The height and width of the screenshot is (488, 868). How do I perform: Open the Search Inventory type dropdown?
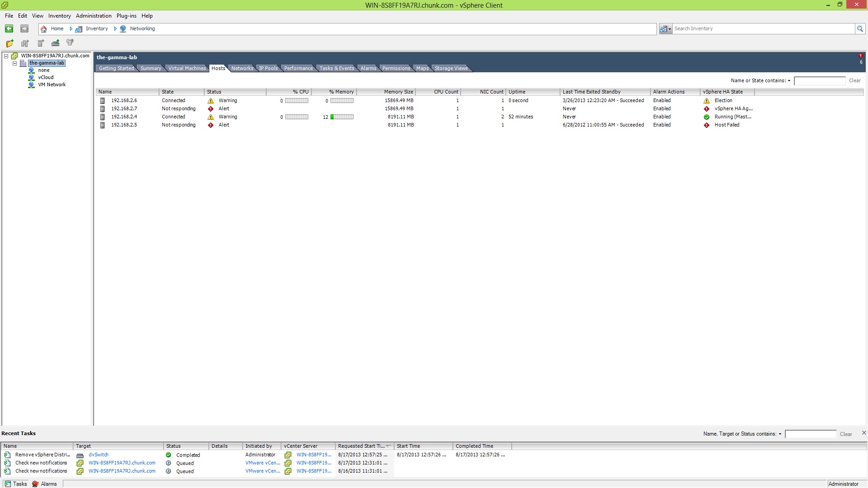coord(665,29)
